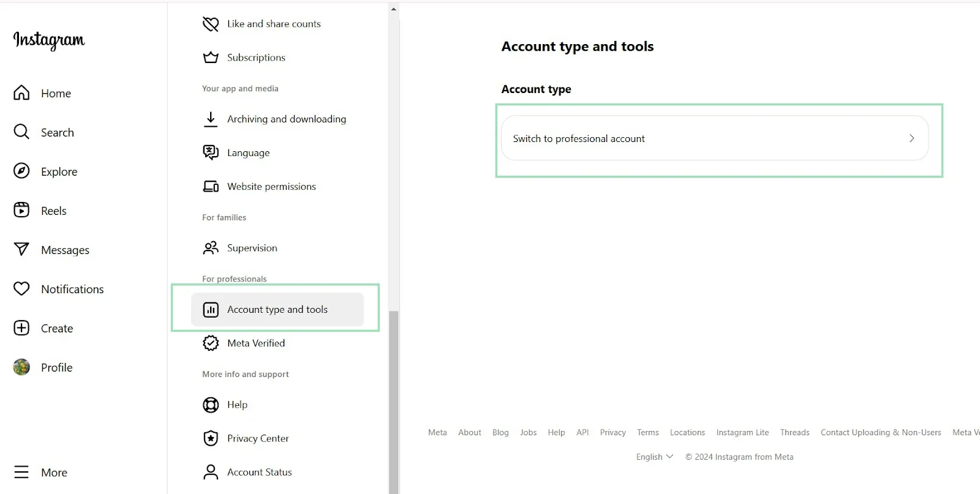The width and height of the screenshot is (980, 494).
Task: Click the Notifications heart icon
Action: [x=21, y=289]
